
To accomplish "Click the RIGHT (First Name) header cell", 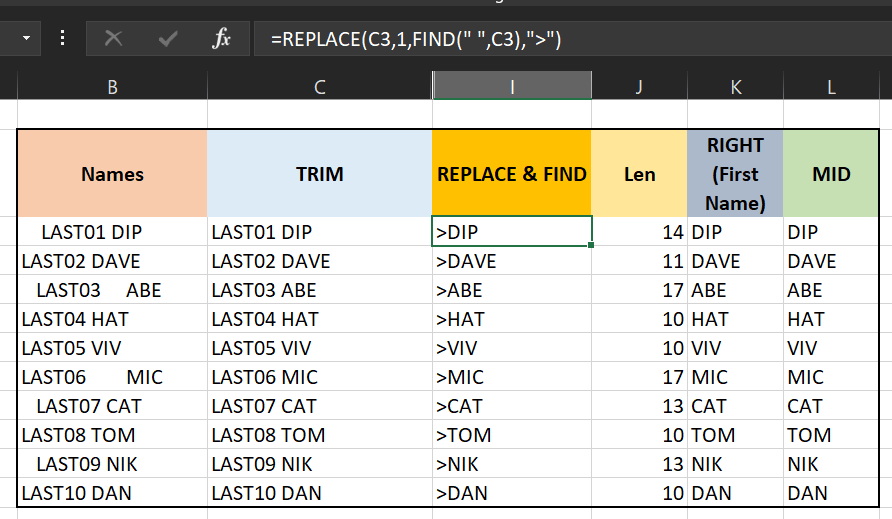I will [x=735, y=174].
